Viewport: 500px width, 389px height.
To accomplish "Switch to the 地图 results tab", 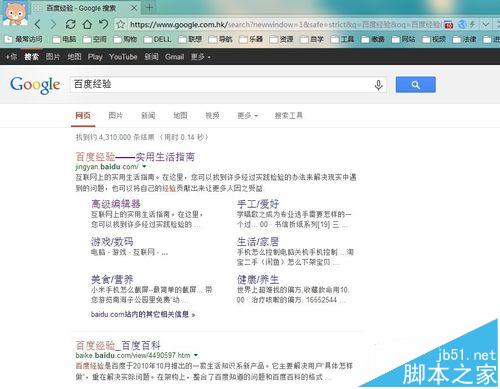I will point(180,116).
